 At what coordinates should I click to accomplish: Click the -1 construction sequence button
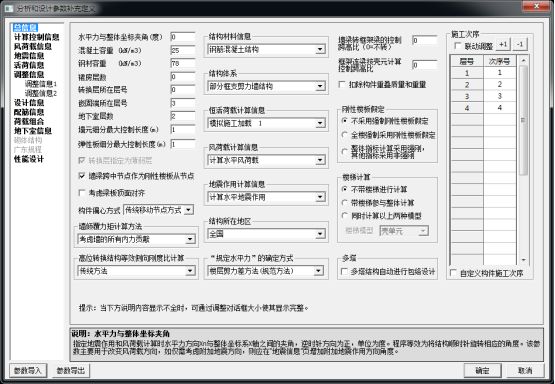click(x=520, y=45)
